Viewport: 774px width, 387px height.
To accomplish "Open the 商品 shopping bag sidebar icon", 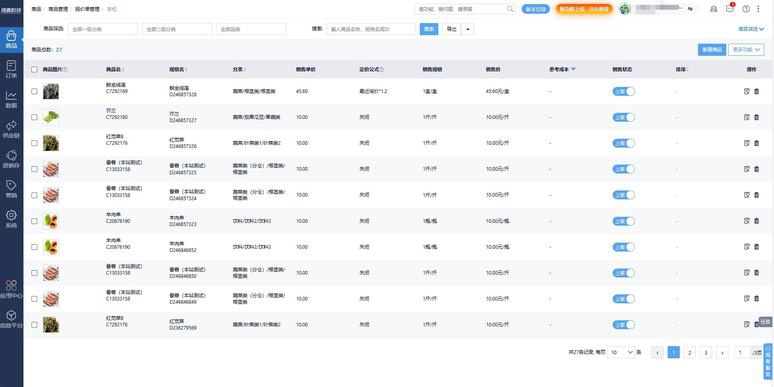I will pos(11,39).
